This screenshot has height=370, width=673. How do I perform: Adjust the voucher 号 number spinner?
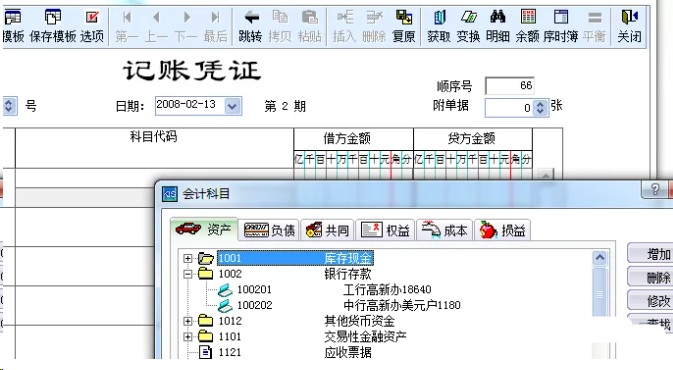pyautogui.click(x=9, y=106)
